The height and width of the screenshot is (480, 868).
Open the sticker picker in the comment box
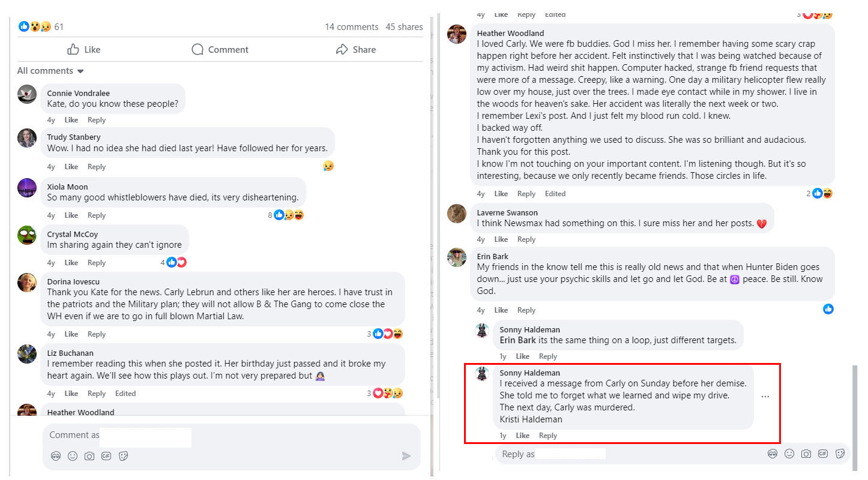[123, 456]
